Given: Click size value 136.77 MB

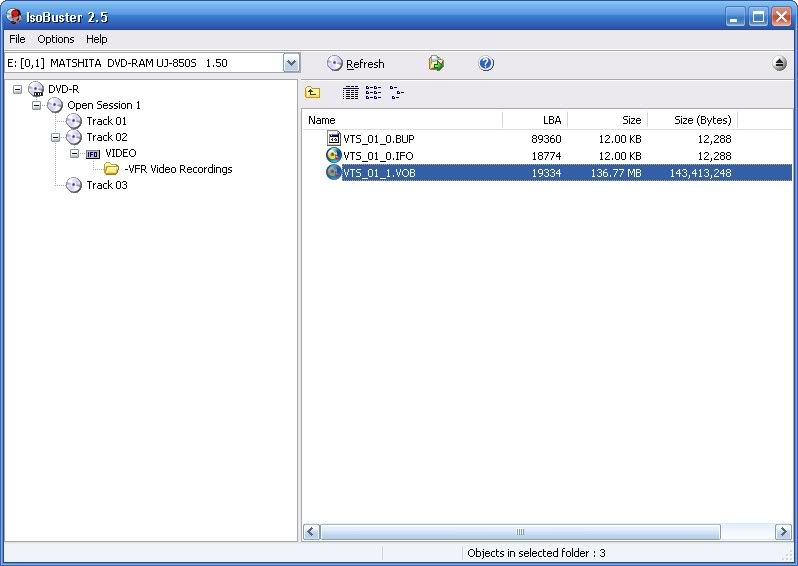Looking at the screenshot, I should [x=616, y=173].
